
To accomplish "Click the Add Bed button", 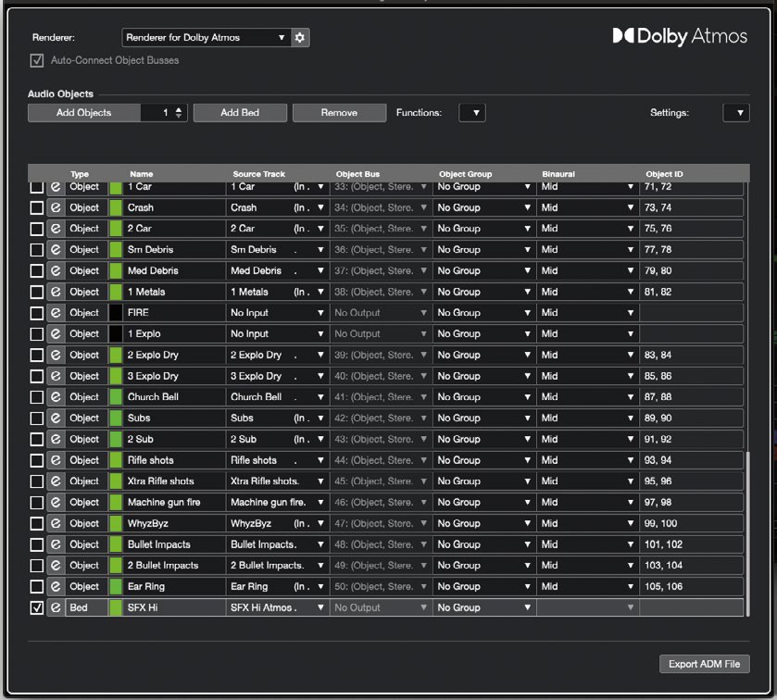I will [x=240, y=113].
